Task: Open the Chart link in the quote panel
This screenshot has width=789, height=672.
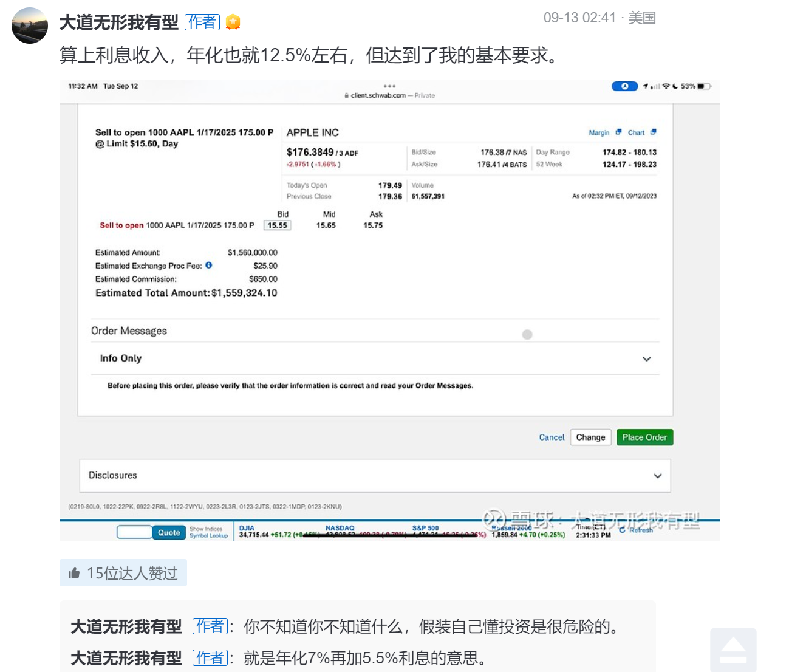Action: (636, 132)
